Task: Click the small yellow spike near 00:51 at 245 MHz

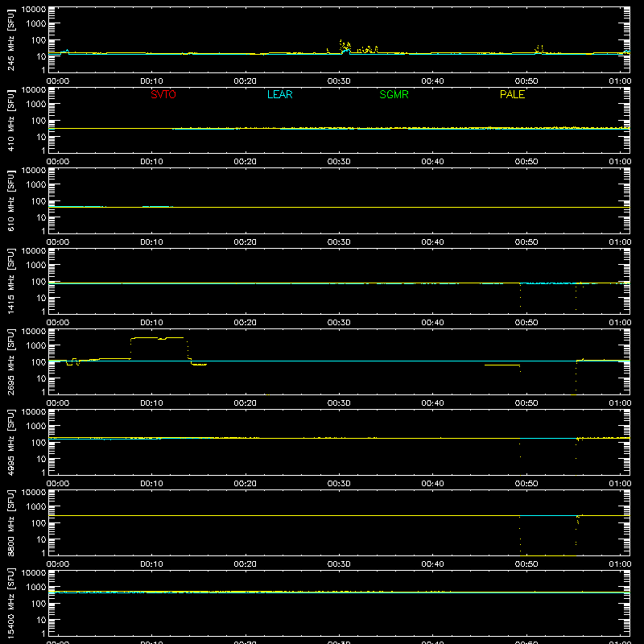Action: (539, 49)
